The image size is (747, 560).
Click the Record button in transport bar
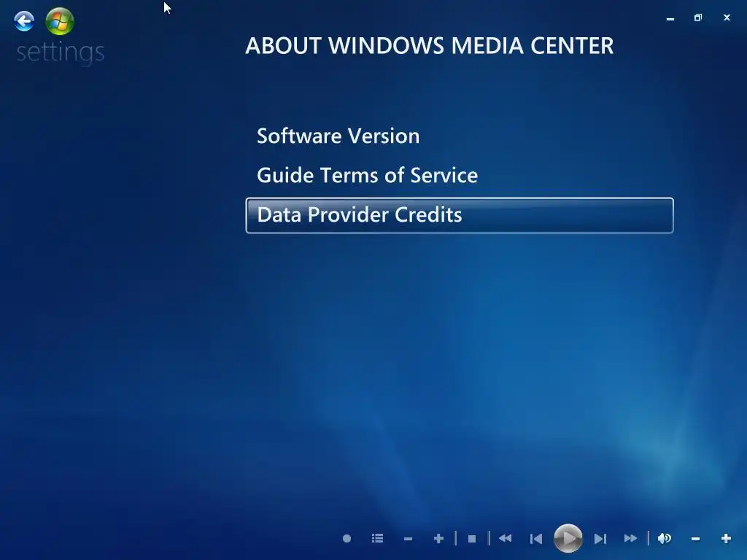coord(347,539)
